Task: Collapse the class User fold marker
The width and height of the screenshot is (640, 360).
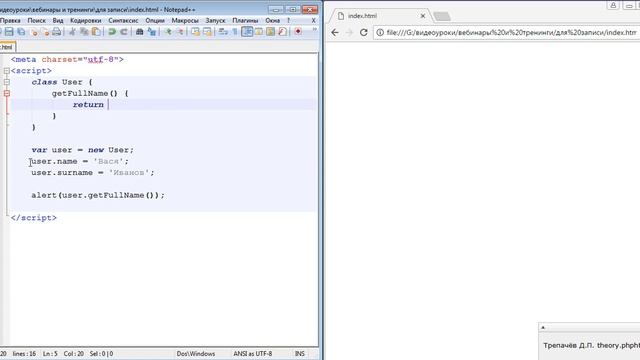Action: pyautogui.click(x=7, y=82)
